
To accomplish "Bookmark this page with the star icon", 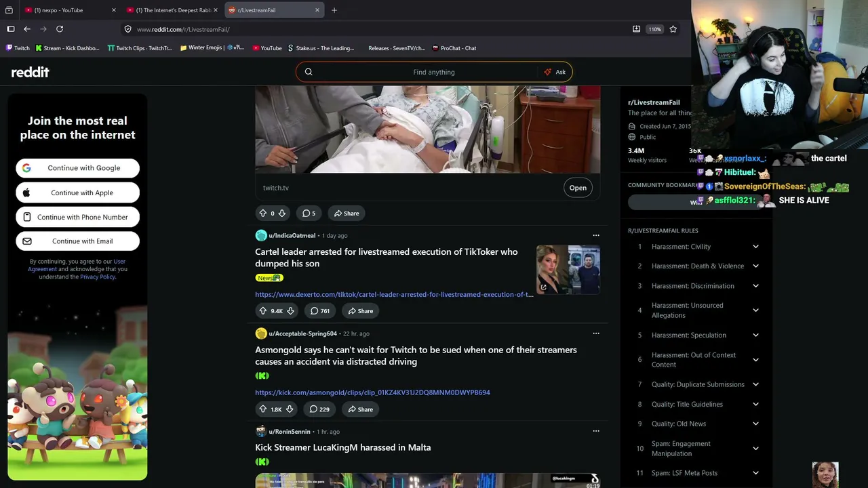I will point(673,29).
